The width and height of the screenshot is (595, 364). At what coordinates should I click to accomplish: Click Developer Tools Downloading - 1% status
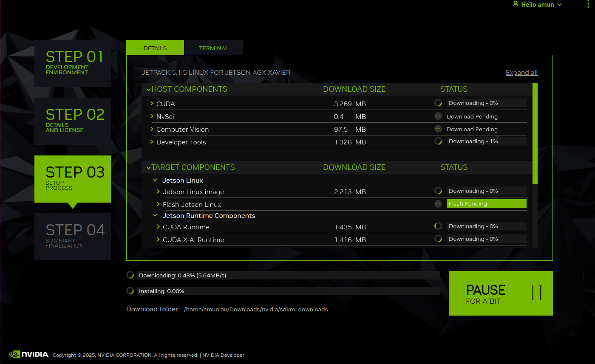tap(487, 141)
